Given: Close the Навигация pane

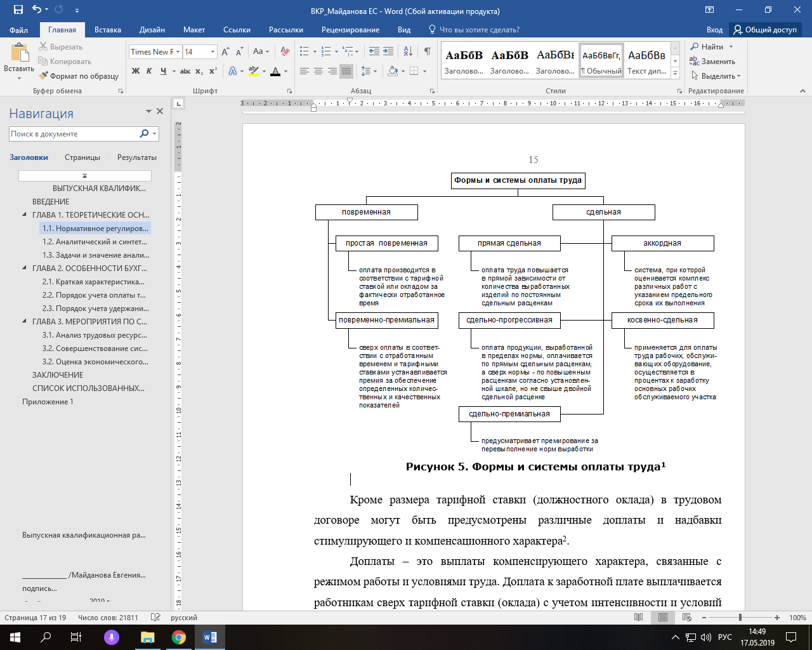Looking at the screenshot, I should (x=160, y=111).
